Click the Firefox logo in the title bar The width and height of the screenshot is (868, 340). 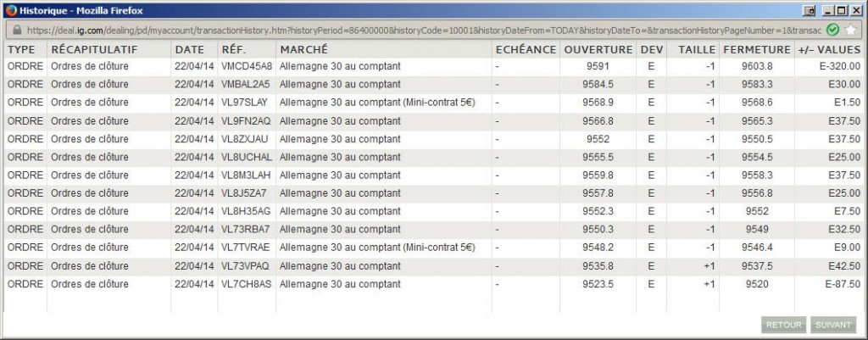(x=11, y=10)
